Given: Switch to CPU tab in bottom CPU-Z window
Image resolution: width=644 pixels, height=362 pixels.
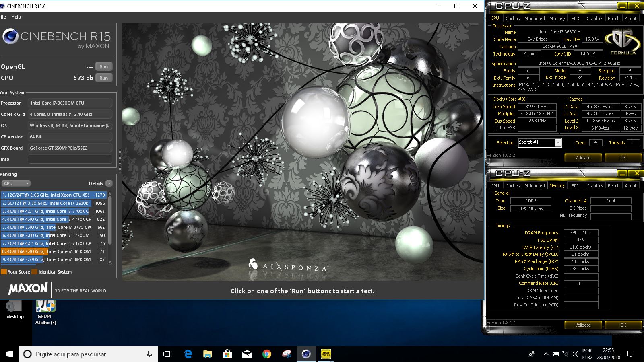Looking at the screenshot, I should click(495, 186).
